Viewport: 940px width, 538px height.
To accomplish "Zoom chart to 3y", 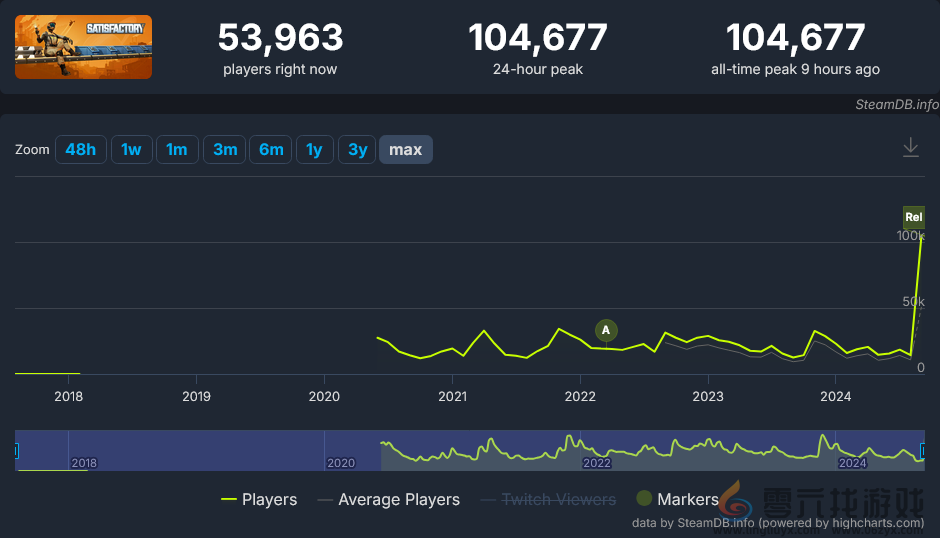I will (357, 150).
